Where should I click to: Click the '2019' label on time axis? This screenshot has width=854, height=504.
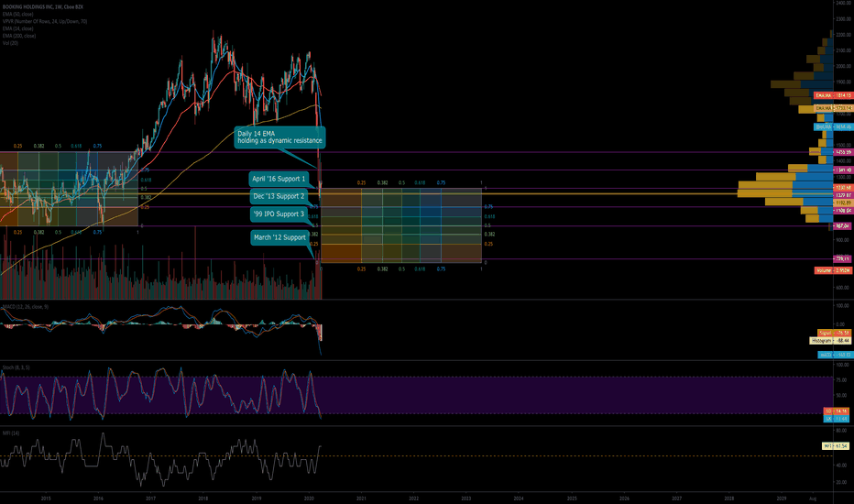point(256,498)
